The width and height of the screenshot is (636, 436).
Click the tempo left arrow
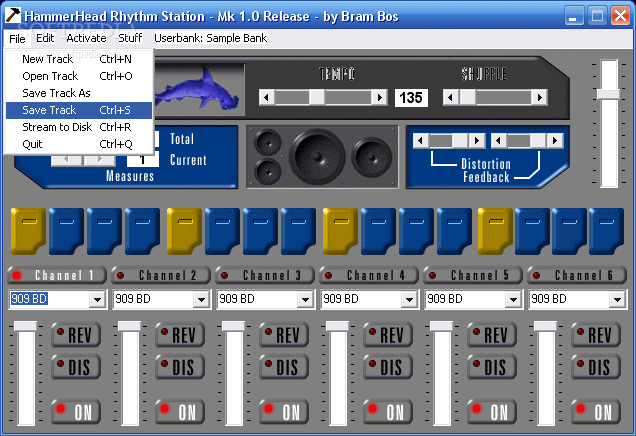click(x=266, y=98)
